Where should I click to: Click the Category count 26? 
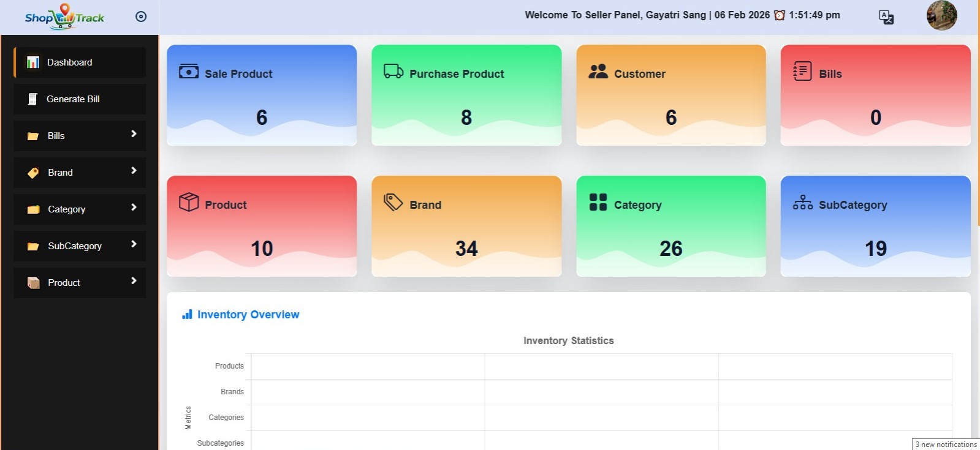pyautogui.click(x=671, y=249)
